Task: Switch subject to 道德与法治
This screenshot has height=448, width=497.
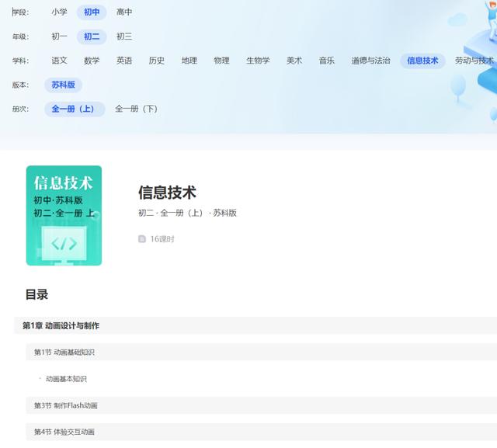Action: coord(371,61)
